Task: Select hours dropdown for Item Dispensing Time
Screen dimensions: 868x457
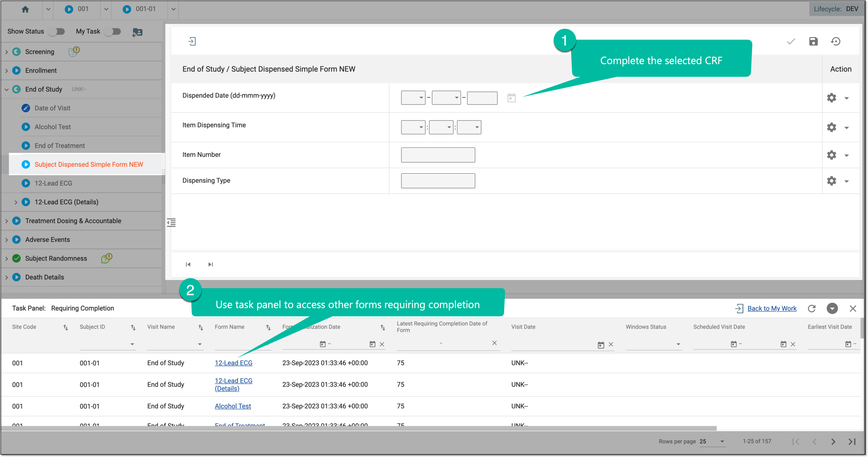Action: 413,127
